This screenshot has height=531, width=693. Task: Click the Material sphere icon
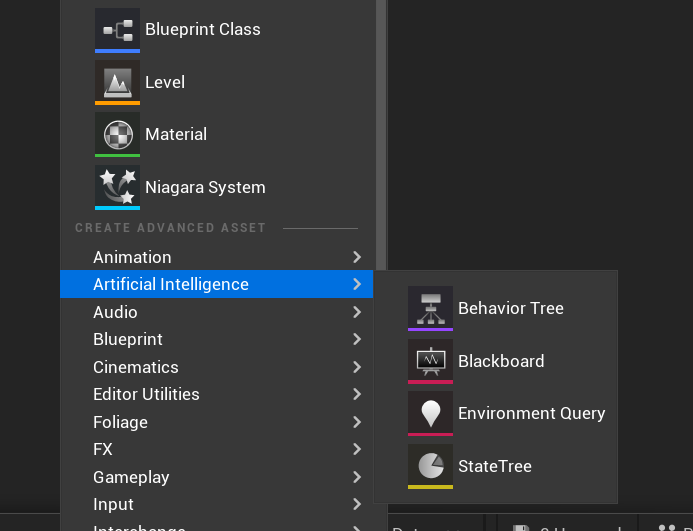click(x=117, y=134)
